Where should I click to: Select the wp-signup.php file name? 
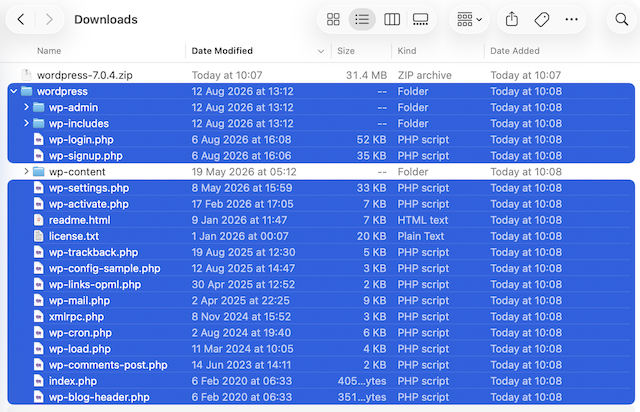pos(86,156)
